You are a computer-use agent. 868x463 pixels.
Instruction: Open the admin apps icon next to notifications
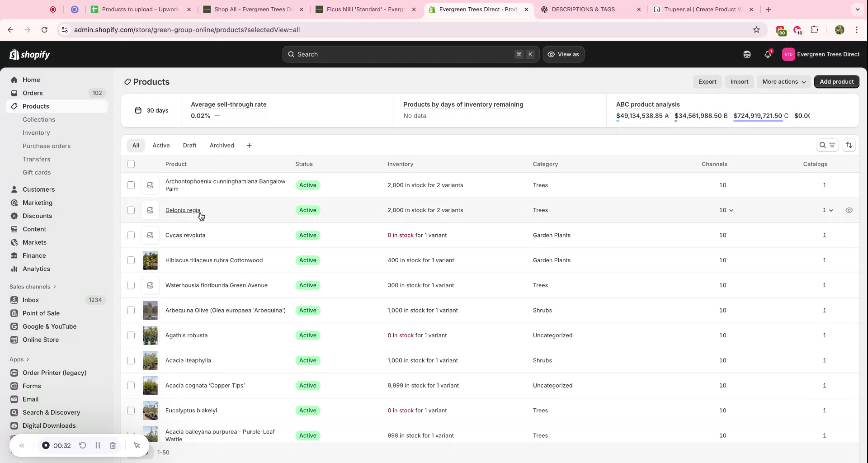(747, 54)
